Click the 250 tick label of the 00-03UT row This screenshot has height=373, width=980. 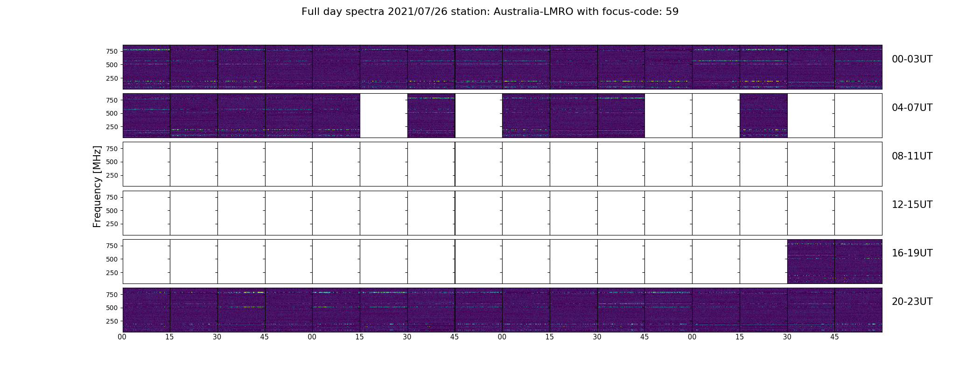tap(112, 78)
